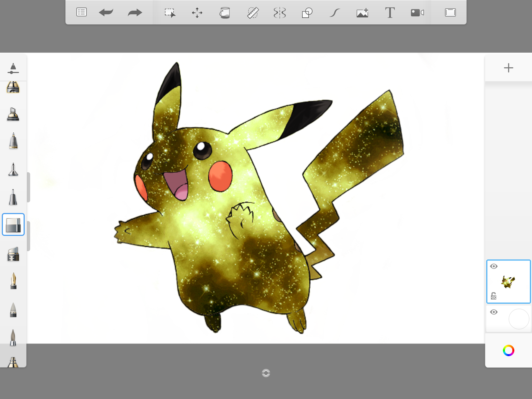Select the felt-tip marker brush
The image size is (532, 399).
(13, 197)
